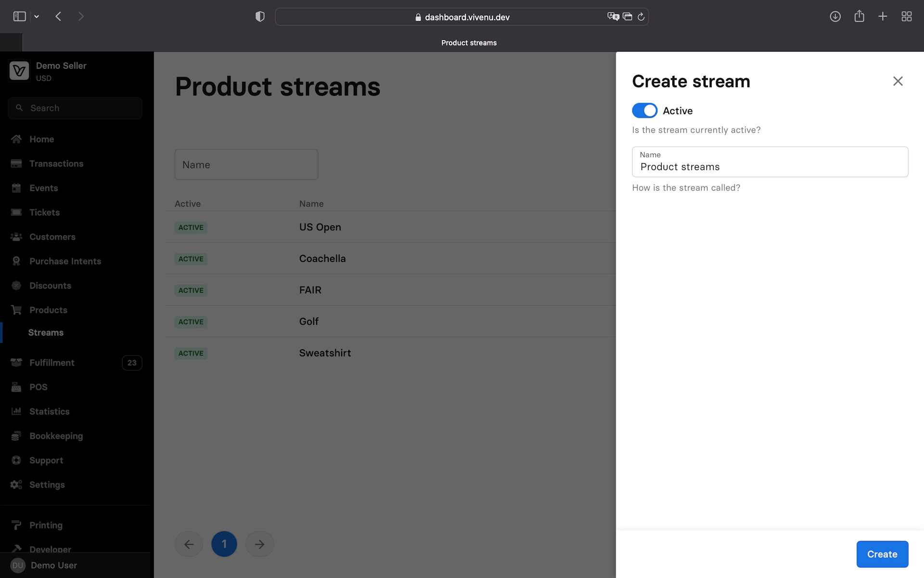924x578 pixels.
Task: Click the Create button
Action: pyautogui.click(x=882, y=554)
